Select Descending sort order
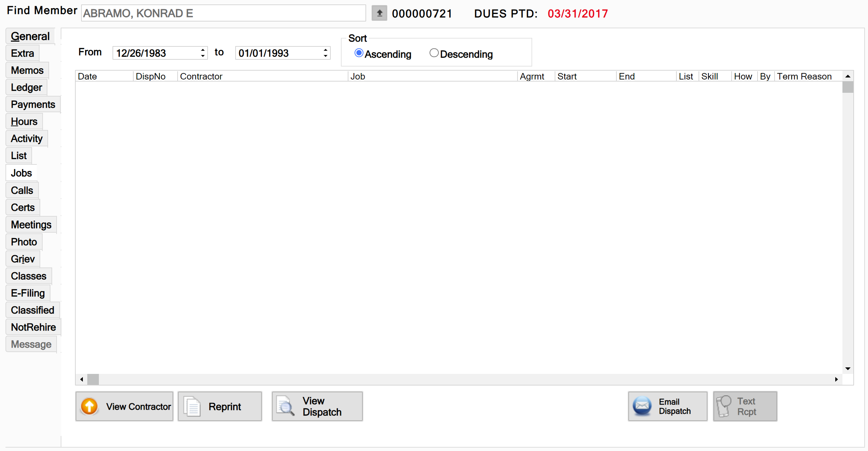This screenshot has height=451, width=868. pos(434,53)
